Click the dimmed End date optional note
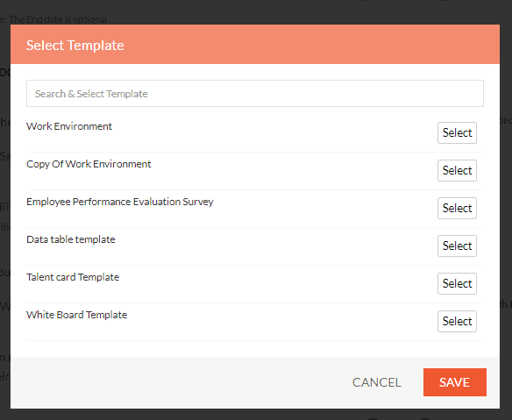This screenshot has width=512, height=420. pos(53,19)
